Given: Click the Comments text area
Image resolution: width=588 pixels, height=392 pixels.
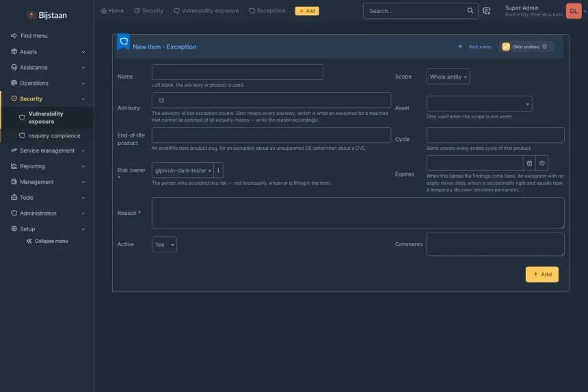Looking at the screenshot, I should pos(495,245).
